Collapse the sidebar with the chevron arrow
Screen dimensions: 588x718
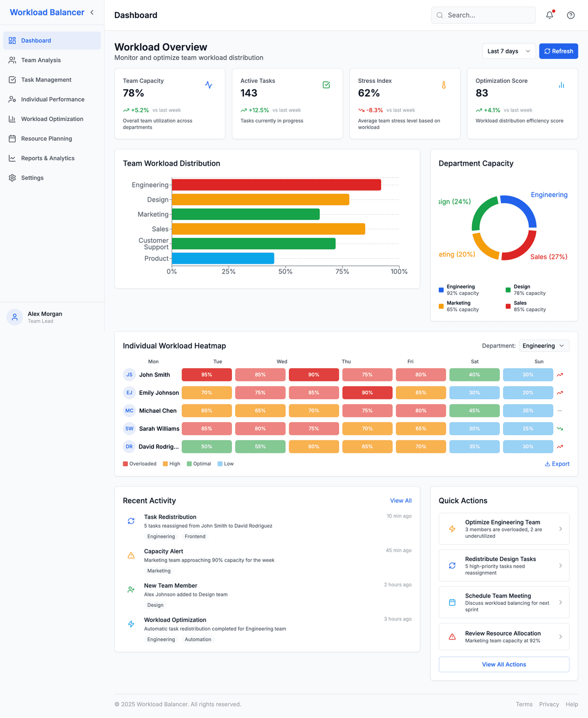click(91, 12)
